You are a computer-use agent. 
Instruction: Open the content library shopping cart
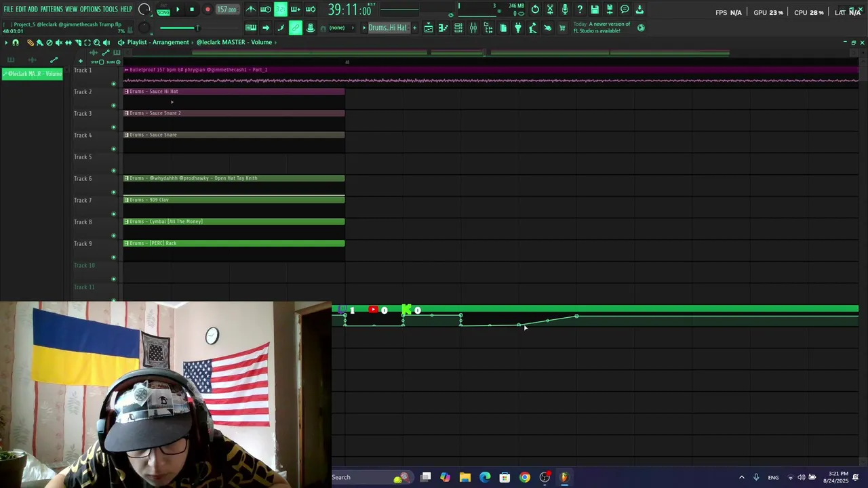[x=562, y=28]
